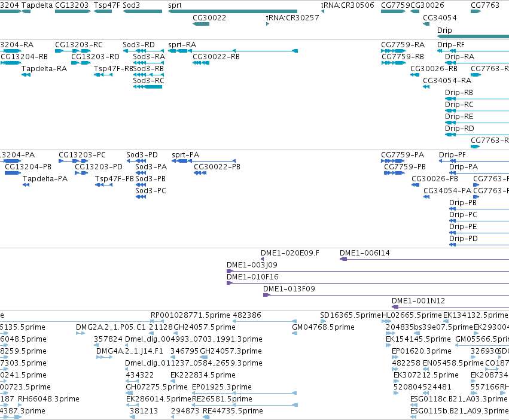Select EST DMG2A.2_1.P05.C1

[81, 333]
